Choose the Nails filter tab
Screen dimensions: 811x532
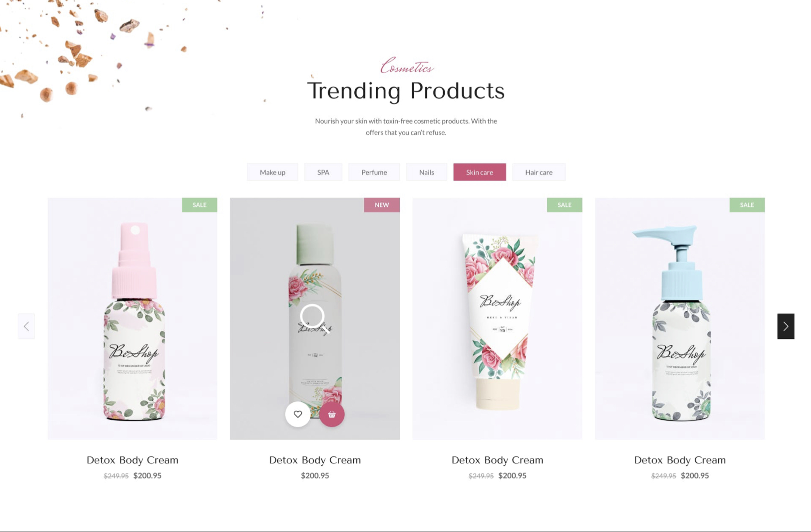click(426, 172)
